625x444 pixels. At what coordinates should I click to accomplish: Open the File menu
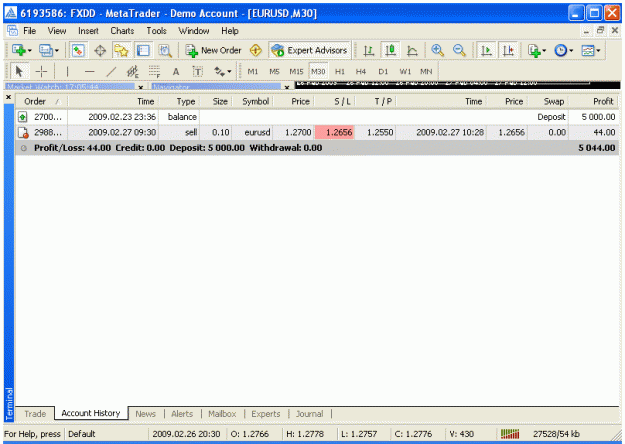tap(29, 31)
